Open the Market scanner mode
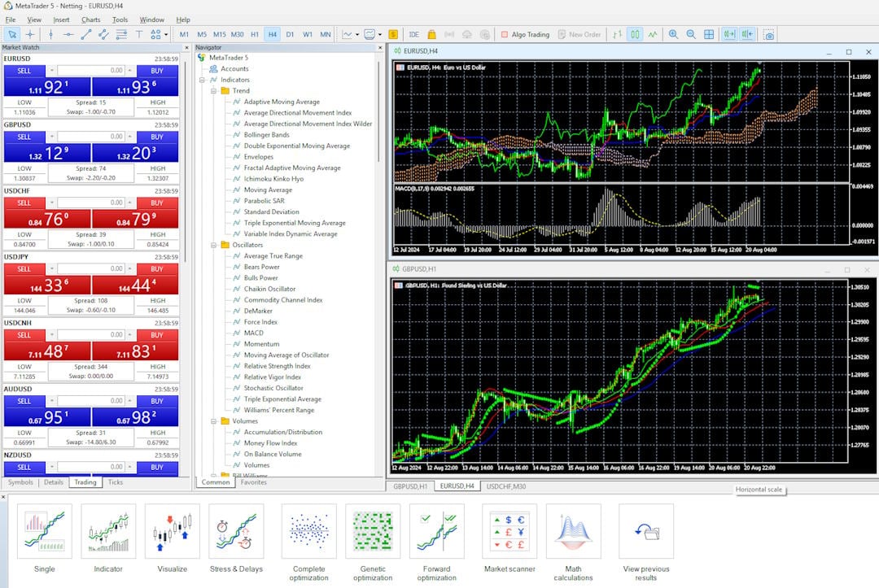The height and width of the screenshot is (588, 879). 509,531
